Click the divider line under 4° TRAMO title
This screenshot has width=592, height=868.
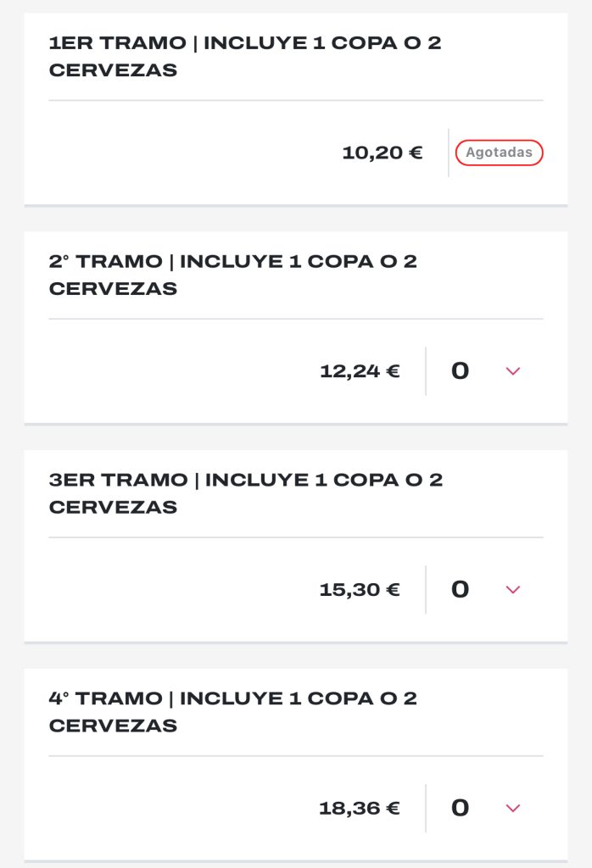click(x=295, y=756)
